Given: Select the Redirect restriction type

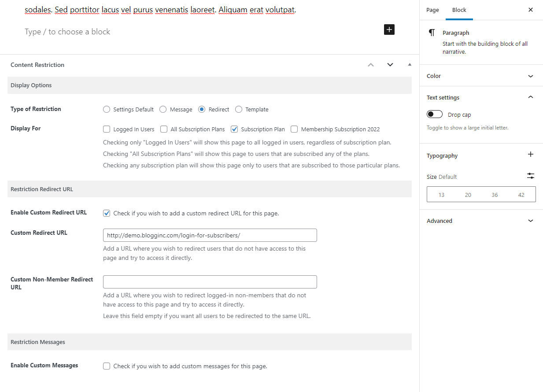Looking at the screenshot, I should coord(202,109).
